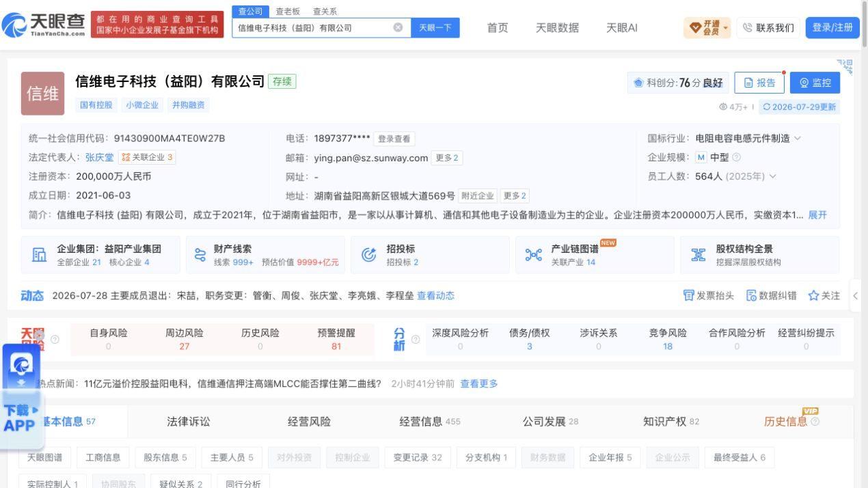Switch to the 经营信息 tab

pyautogui.click(x=430, y=422)
